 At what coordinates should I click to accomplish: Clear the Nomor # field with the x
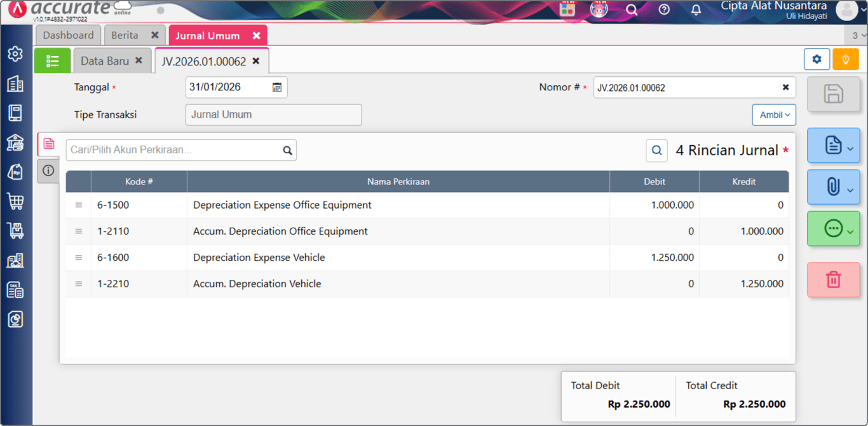click(785, 88)
